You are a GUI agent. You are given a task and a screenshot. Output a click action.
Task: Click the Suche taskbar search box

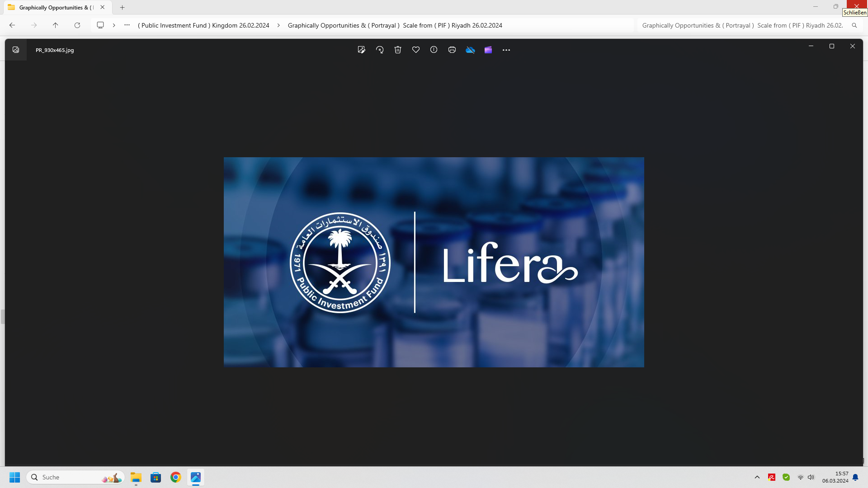[75, 477]
